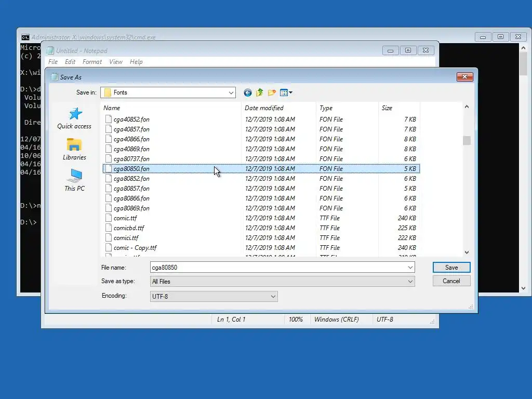
Task: Open the Notepad Edit menu
Action: pyautogui.click(x=70, y=62)
